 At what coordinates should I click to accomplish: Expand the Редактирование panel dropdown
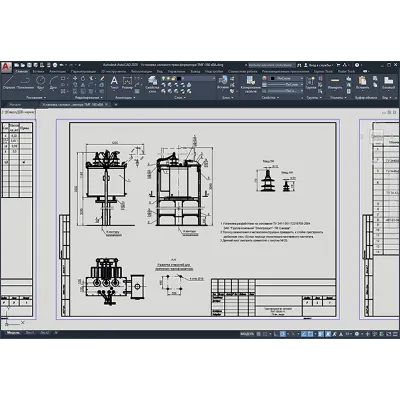pyautogui.click(x=89, y=98)
